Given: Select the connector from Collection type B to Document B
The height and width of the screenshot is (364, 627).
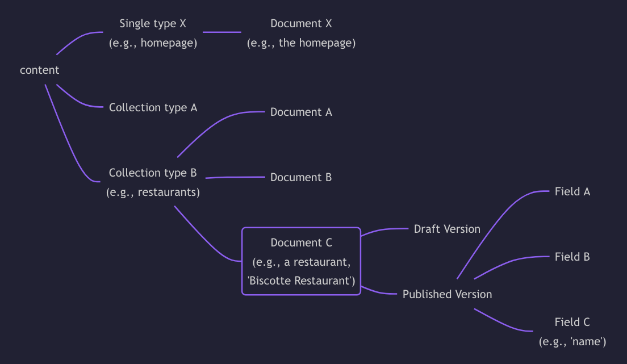Looking at the screenshot, I should (x=235, y=177).
